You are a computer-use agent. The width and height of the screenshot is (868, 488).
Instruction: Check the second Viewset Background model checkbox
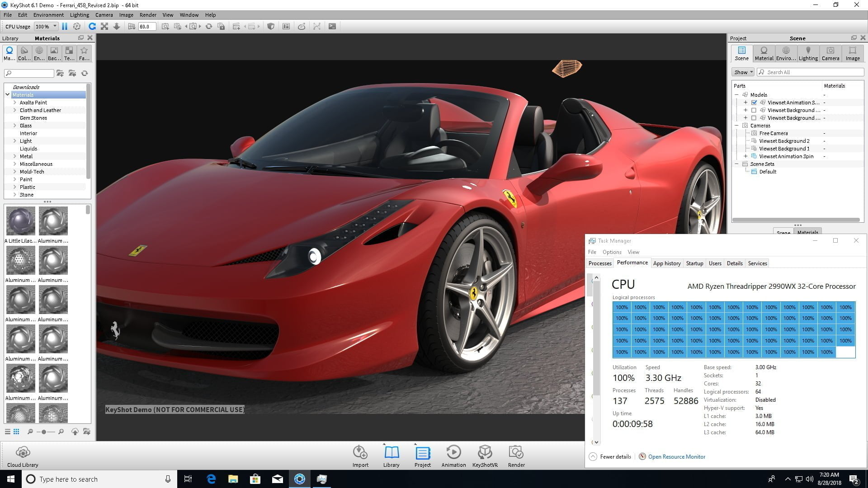click(754, 118)
